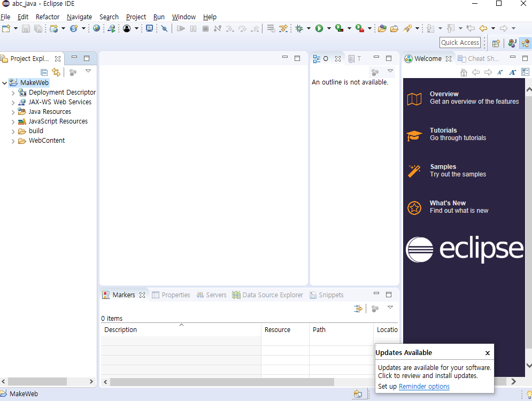The image size is (532, 401).
Task: Collapse the MakeWeb project node
Action: coord(4,83)
